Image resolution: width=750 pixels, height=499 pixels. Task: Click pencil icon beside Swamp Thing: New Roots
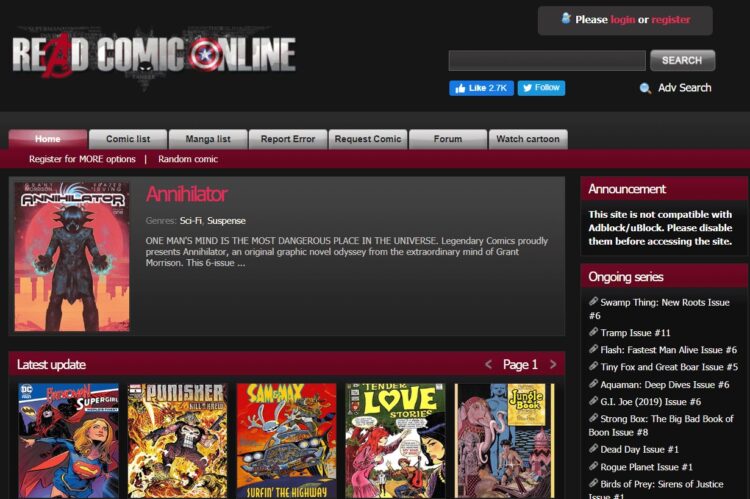[593, 301]
